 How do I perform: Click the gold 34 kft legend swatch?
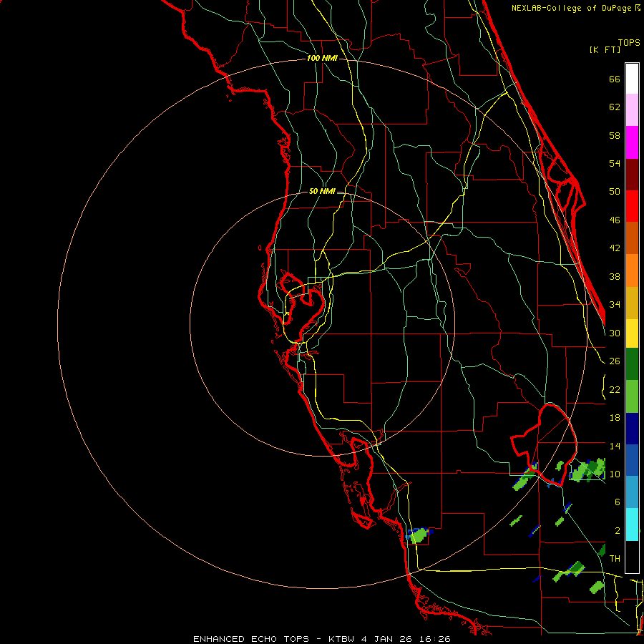tap(632, 302)
